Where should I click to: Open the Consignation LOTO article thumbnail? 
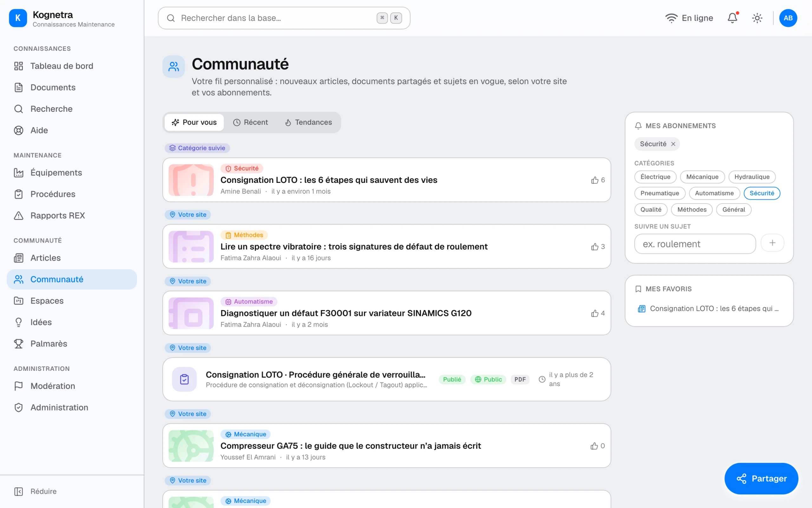[x=191, y=180]
